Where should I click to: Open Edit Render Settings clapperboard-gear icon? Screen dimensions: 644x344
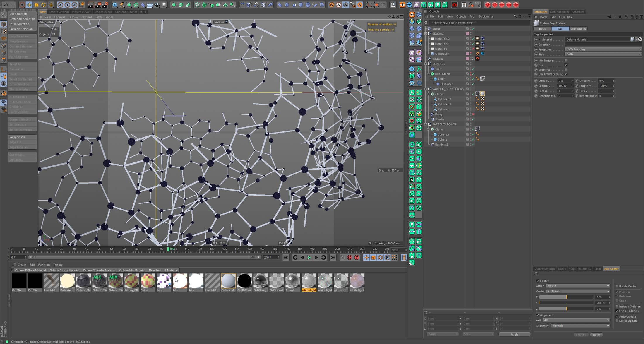tap(105, 5)
